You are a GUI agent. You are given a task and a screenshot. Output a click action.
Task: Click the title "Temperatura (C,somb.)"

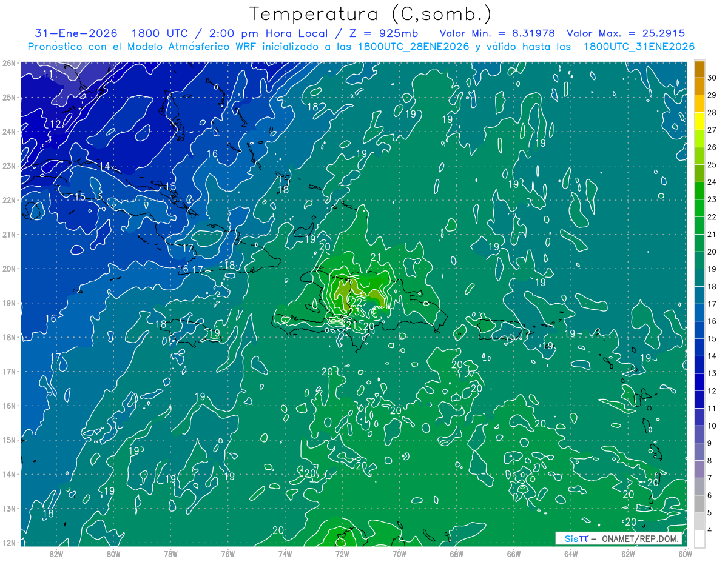(371, 14)
